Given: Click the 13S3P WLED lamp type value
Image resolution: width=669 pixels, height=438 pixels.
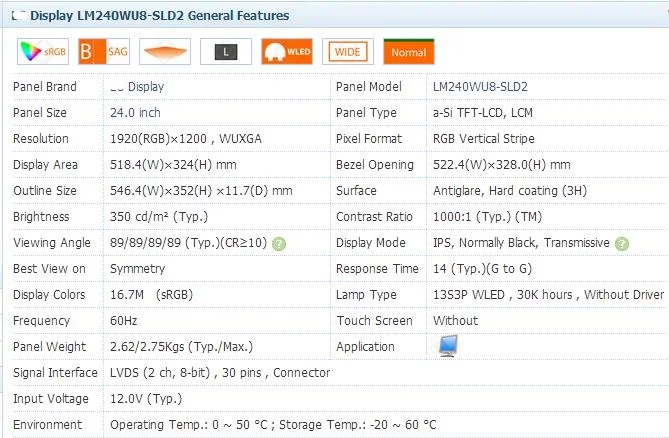Looking at the screenshot, I should pyautogui.click(x=547, y=295).
